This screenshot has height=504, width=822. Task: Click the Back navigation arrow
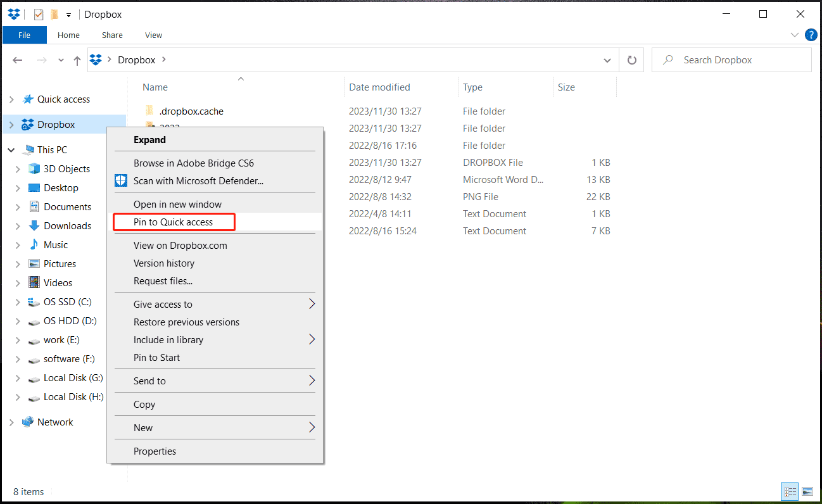coord(18,60)
